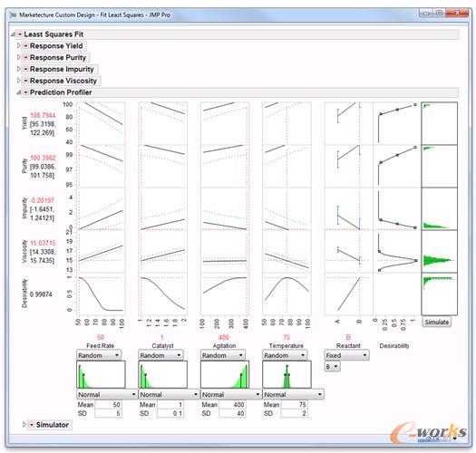Open the Response Purity red triangle menu
The height and width of the screenshot is (453, 476).
click(25, 57)
